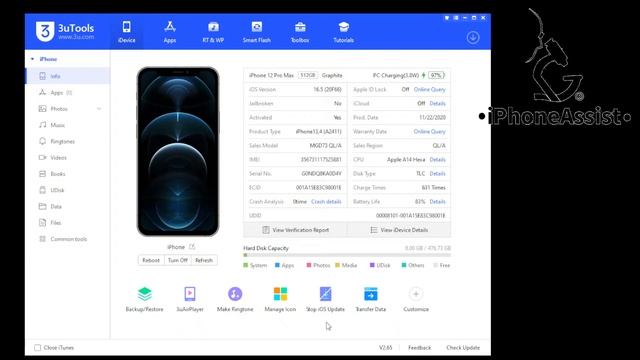The height and width of the screenshot is (360, 640).
Task: Open Make Ringtone tool
Action: point(235,299)
